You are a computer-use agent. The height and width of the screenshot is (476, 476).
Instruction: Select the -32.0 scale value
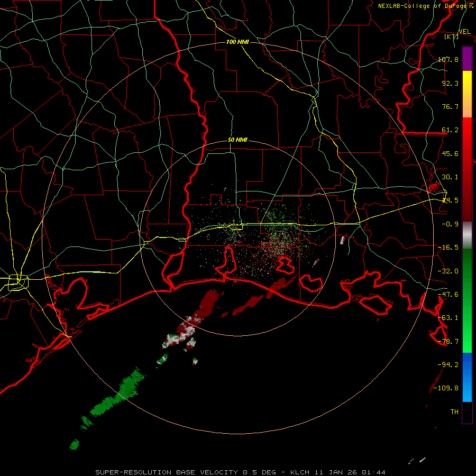pos(448,271)
